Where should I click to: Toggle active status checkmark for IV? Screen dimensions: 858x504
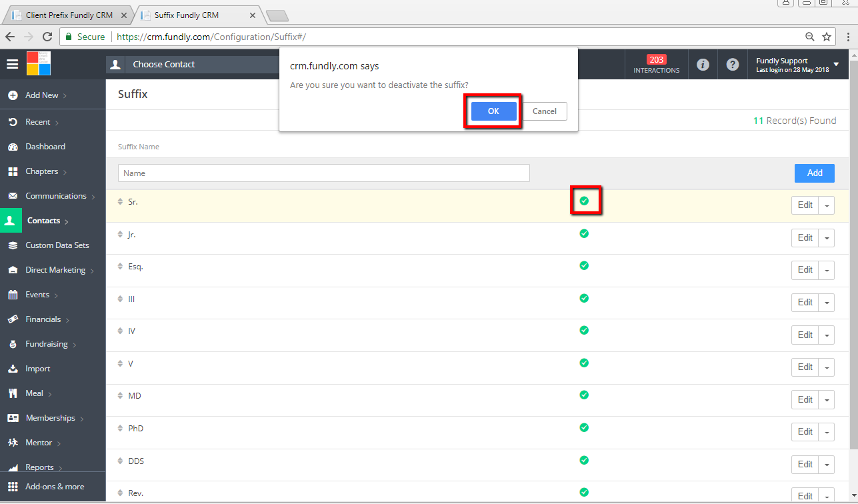tap(584, 330)
